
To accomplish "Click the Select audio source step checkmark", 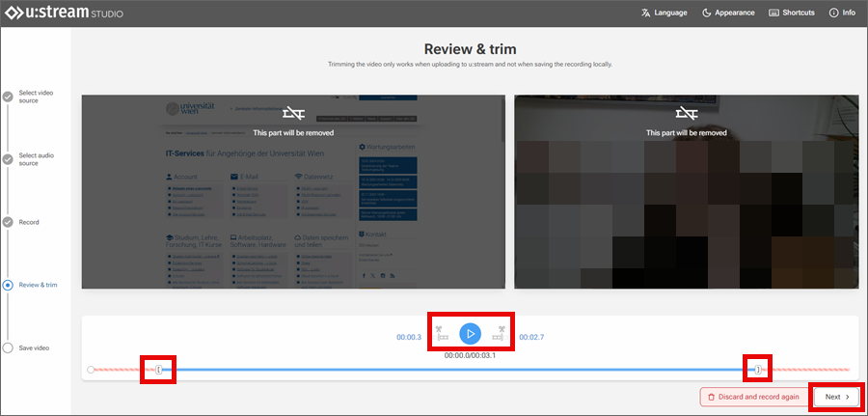I will tap(9, 159).
